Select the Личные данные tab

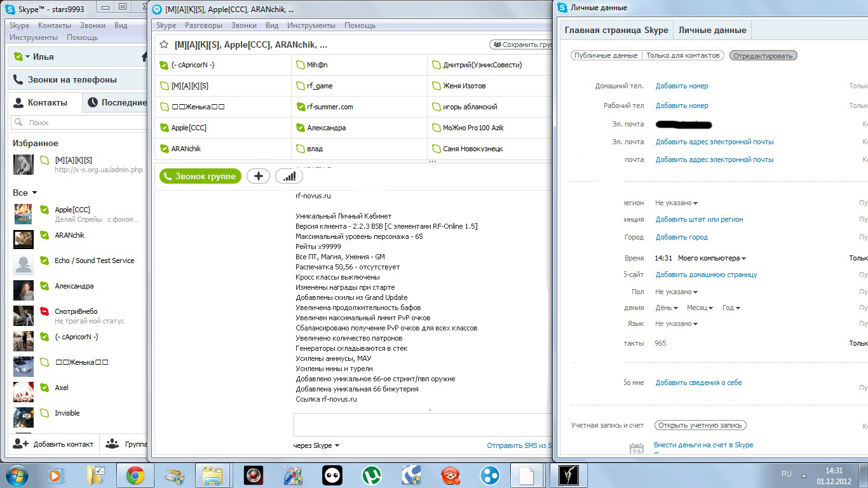[712, 30]
